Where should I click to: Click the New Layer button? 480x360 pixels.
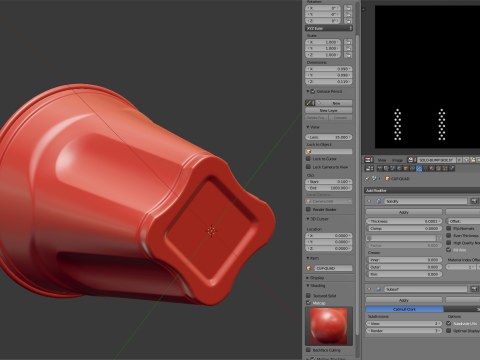tap(329, 110)
